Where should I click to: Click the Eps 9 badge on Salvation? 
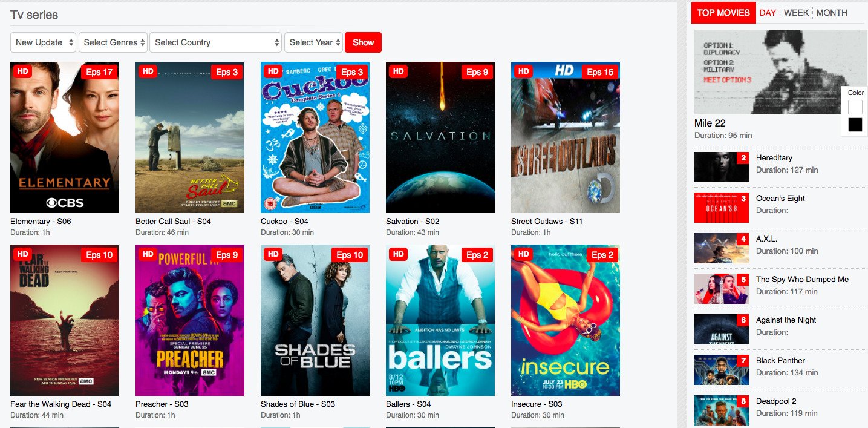477,73
